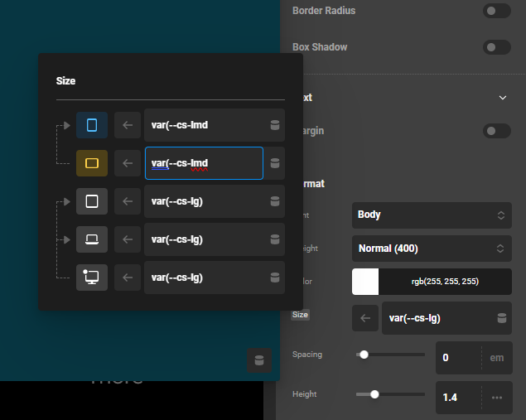Image resolution: width=526 pixels, height=420 pixels.
Task: Open the Body font dropdown
Action: (x=432, y=215)
